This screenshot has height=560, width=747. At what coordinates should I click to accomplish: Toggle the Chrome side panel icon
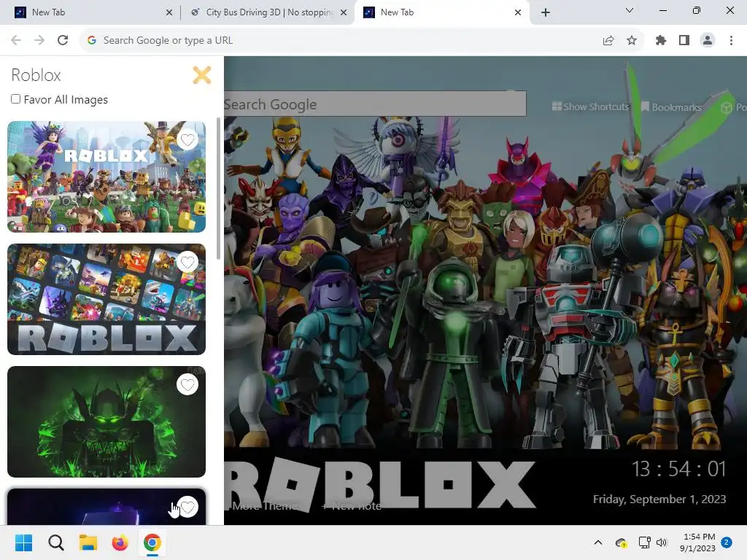coord(684,41)
